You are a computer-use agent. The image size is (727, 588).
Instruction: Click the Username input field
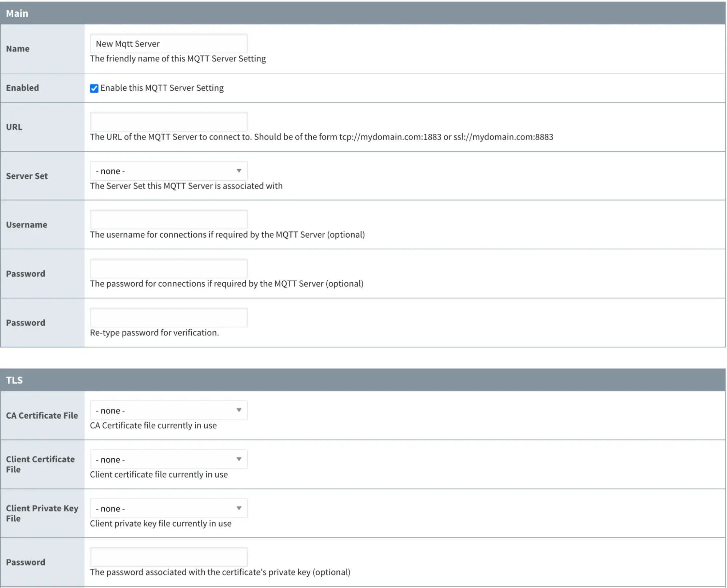169,220
